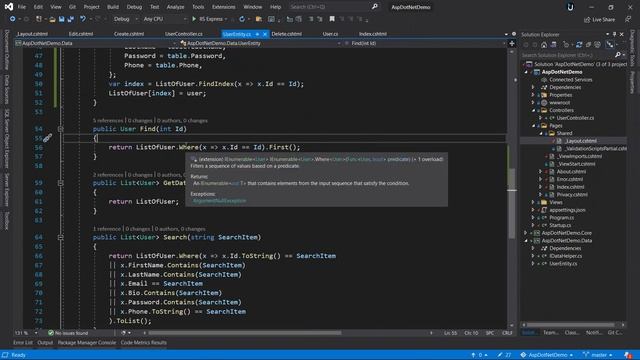Click the master branch in status bar
Viewport: 640px width, 360px height.
[598, 355]
